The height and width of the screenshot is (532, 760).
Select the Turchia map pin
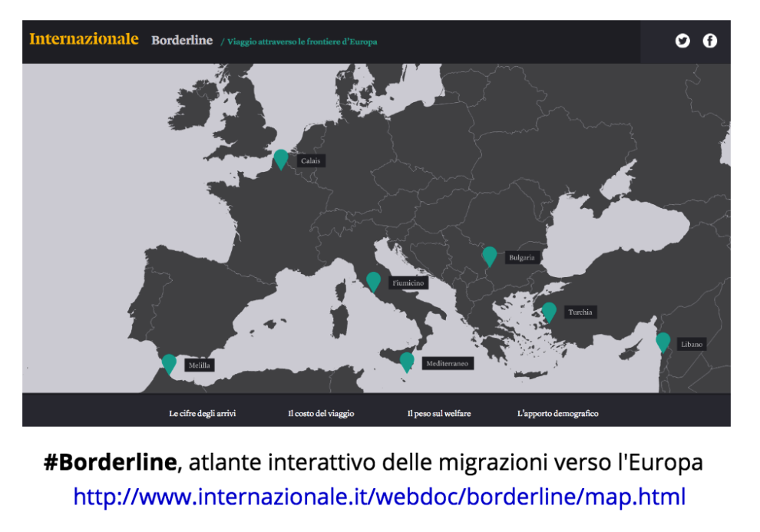[549, 312]
